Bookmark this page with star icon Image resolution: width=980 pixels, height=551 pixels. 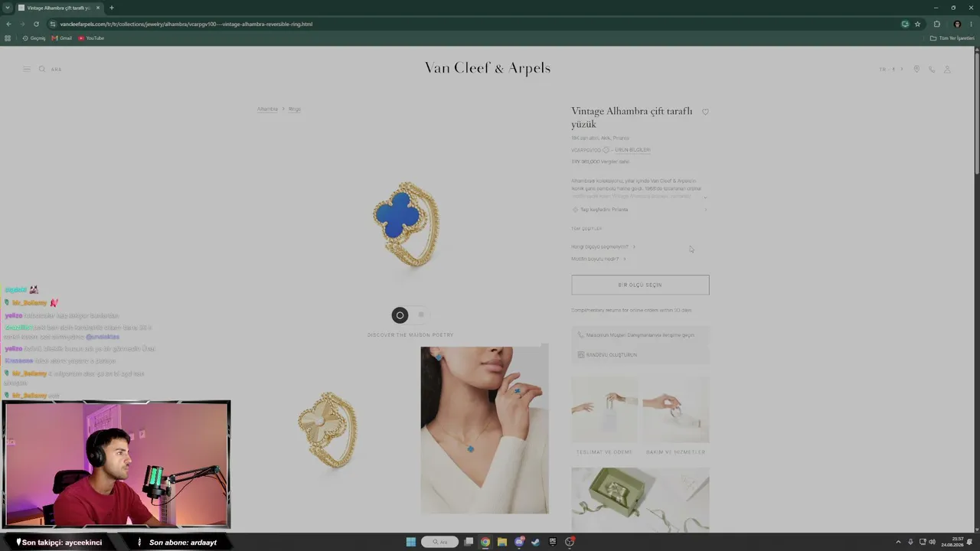[917, 24]
